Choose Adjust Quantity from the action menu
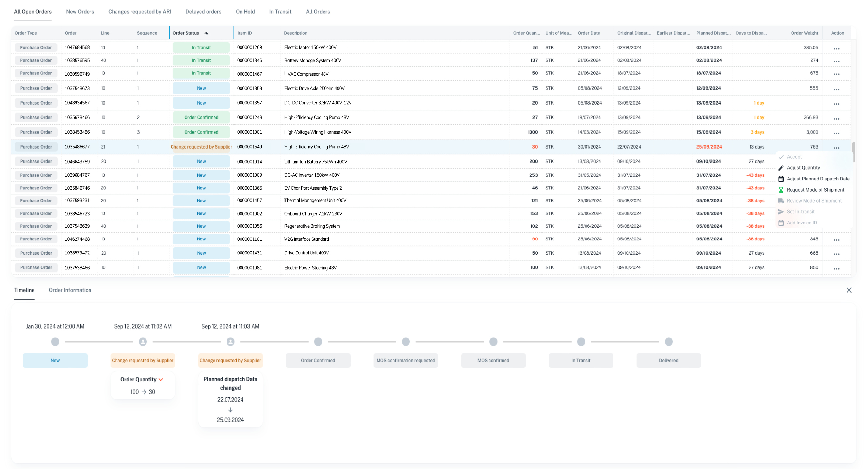This screenshot has width=868, height=475. pos(803,168)
